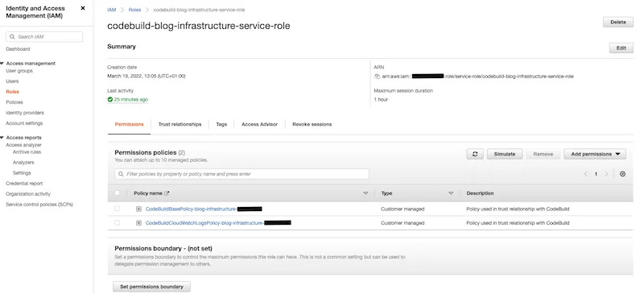Screen dimensions: 644x294
Task: Check the select-all policies header checkbox
Action: [118, 193]
